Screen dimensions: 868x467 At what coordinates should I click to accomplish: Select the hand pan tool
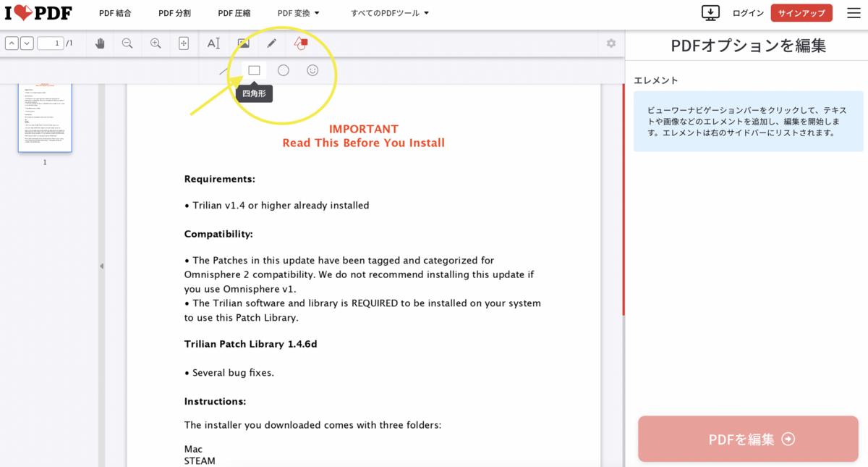(x=100, y=43)
